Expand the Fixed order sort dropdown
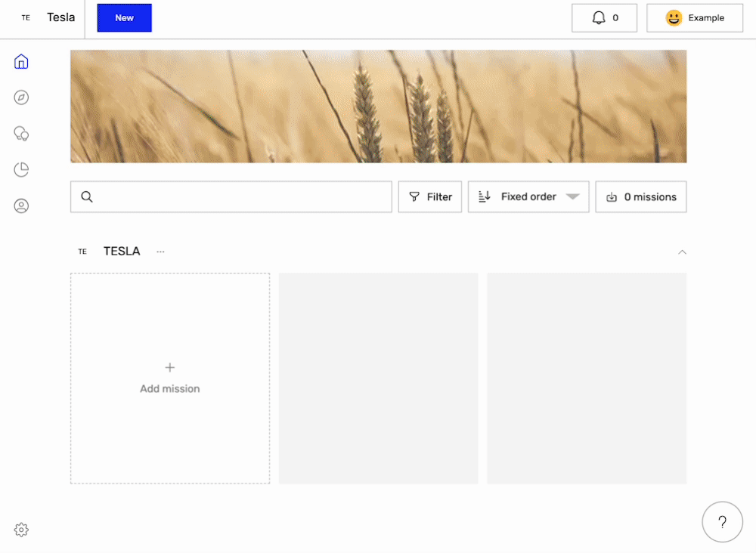The height and width of the screenshot is (553, 756). pyautogui.click(x=528, y=196)
